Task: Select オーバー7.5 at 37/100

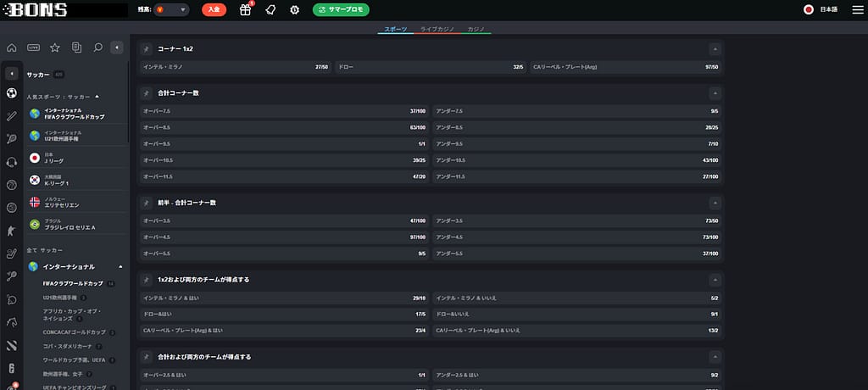Action: click(x=285, y=111)
